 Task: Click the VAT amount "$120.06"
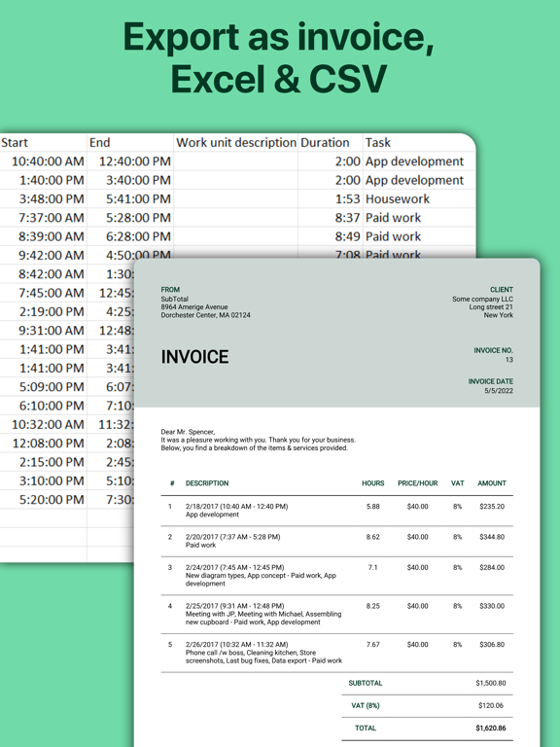tap(491, 705)
